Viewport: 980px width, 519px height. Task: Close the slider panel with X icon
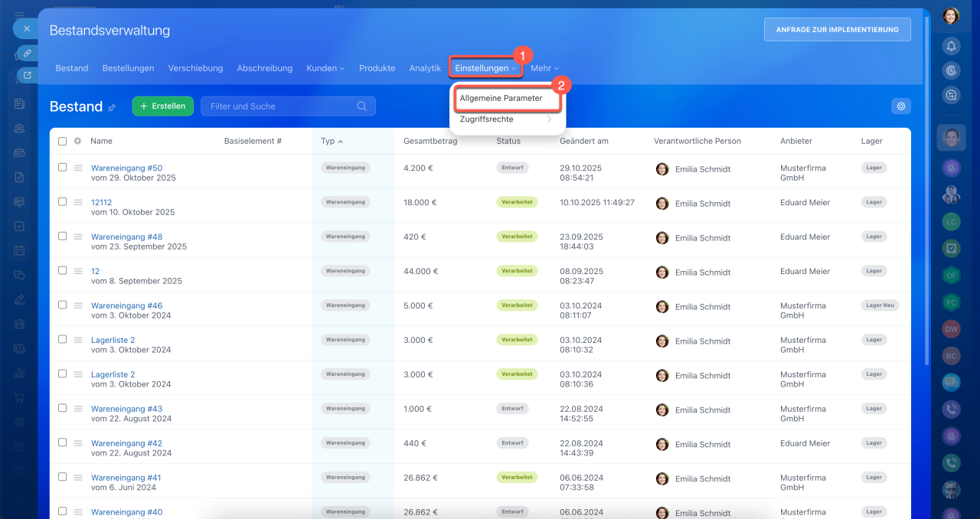click(26, 28)
